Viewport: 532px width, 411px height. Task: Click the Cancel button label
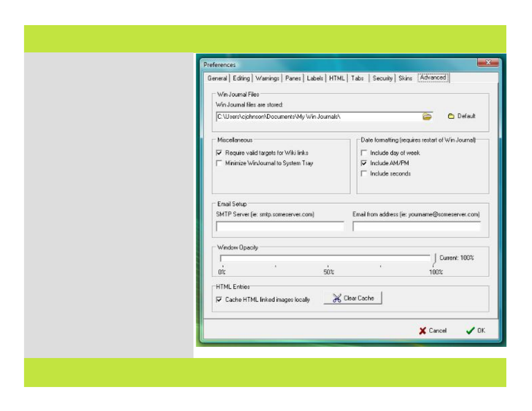(438, 331)
